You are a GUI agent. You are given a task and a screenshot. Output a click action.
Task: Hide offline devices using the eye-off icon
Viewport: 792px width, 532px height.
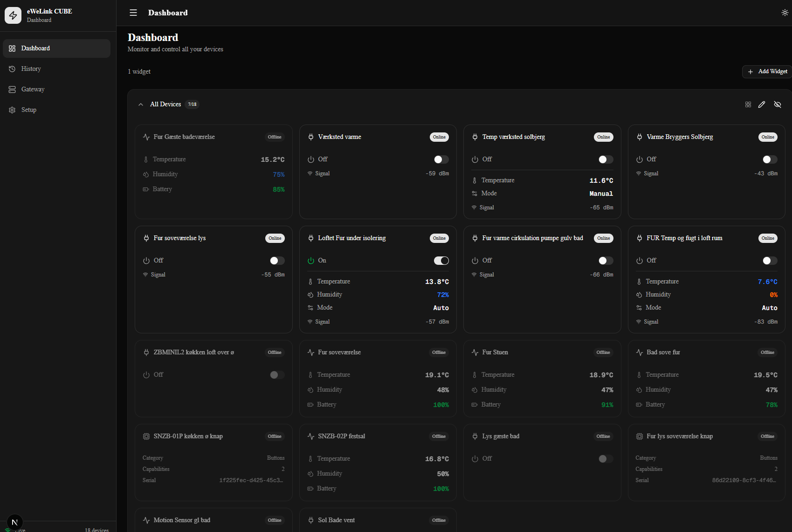(x=777, y=104)
